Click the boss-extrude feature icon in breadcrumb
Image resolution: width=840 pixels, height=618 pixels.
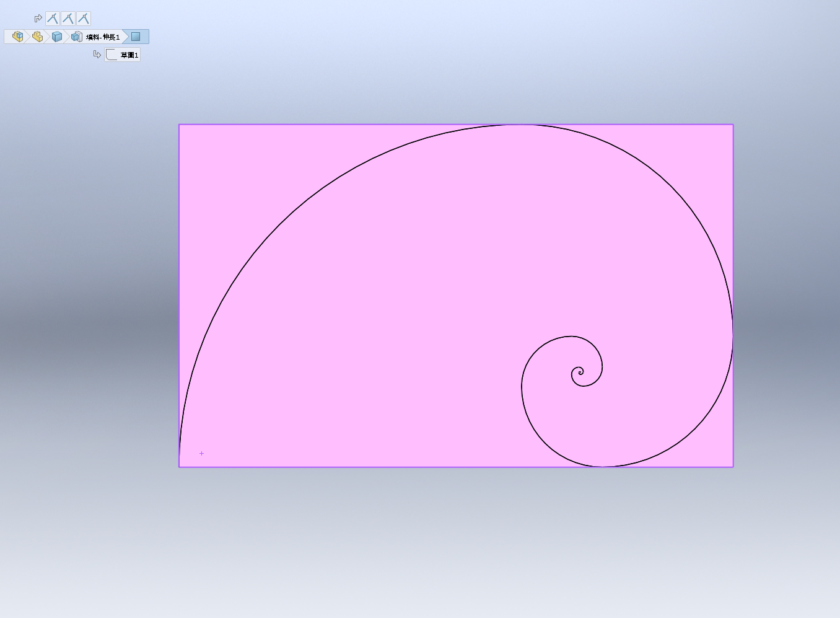tap(76, 37)
